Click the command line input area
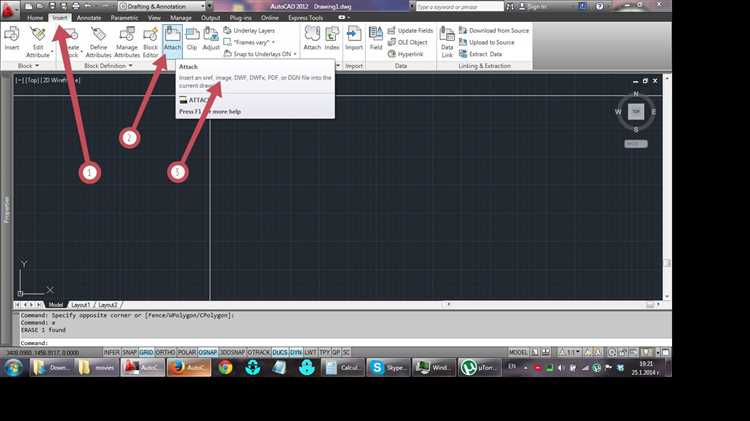Viewport: 750px width, 421px height. (344, 343)
